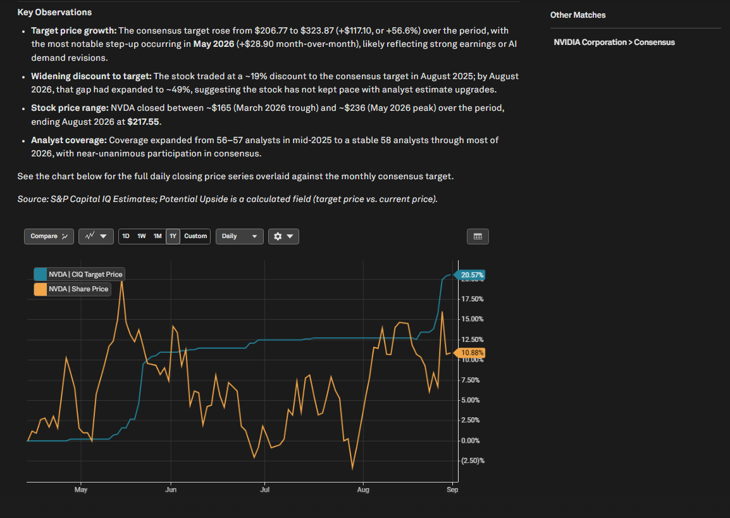Screen dimensions: 730x518
Task: Show data table view icon
Action: click(x=478, y=236)
